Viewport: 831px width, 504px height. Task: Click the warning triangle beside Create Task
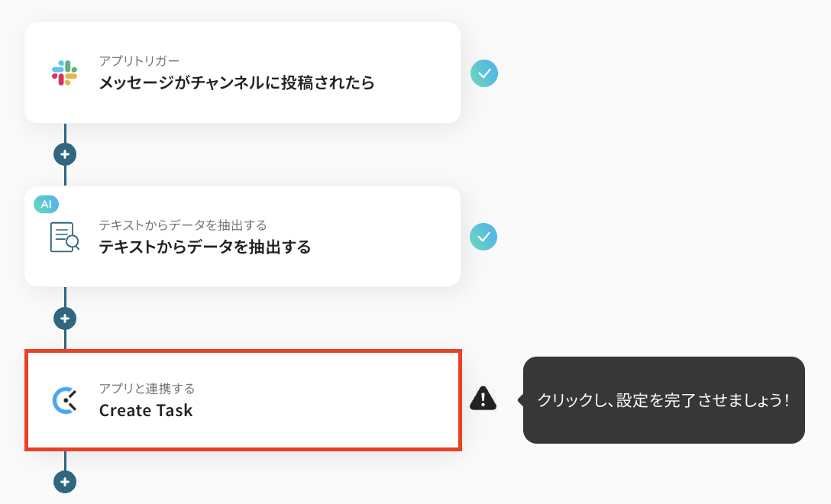tap(483, 398)
